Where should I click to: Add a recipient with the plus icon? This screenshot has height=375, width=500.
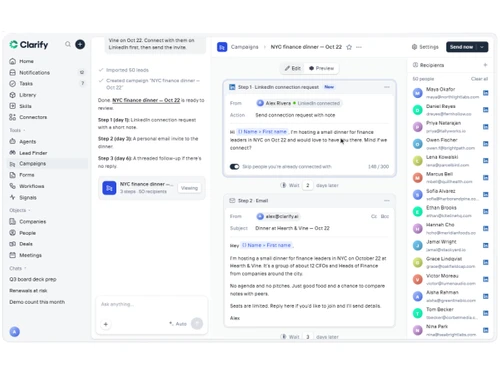pyautogui.click(x=485, y=65)
